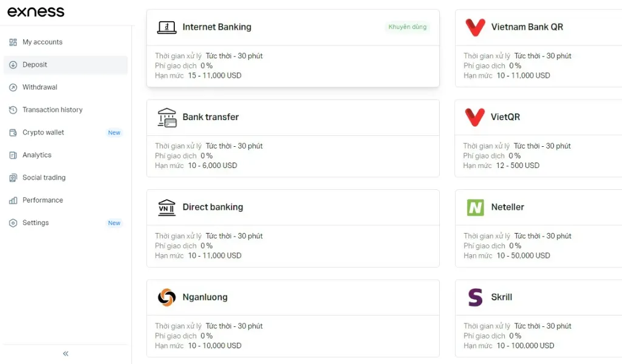The width and height of the screenshot is (622, 364).
Task: Click the Crypto wallet icon
Action: [x=13, y=132]
